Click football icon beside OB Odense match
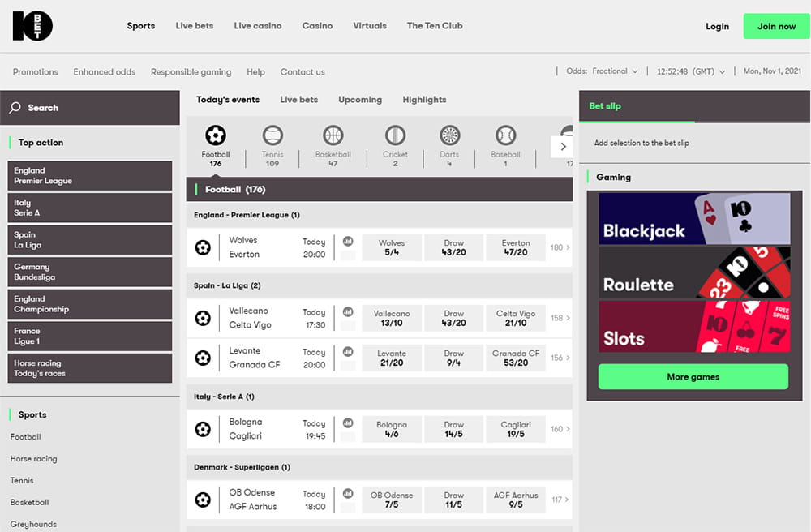Viewport: 811px width, 532px height. click(203, 500)
